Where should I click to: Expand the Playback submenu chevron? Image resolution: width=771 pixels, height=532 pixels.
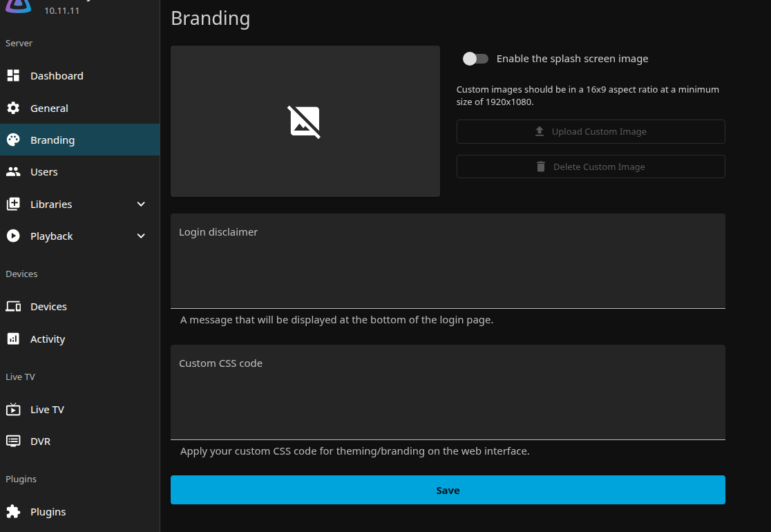coord(141,236)
